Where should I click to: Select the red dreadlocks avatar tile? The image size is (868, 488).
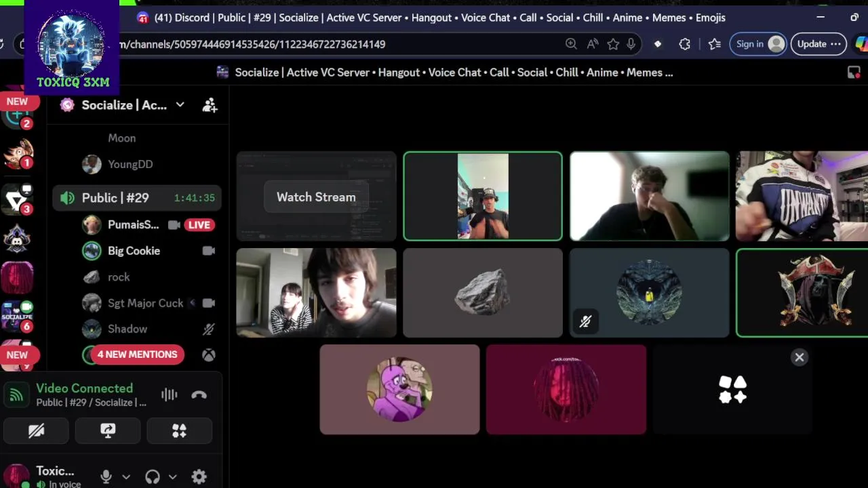click(566, 390)
